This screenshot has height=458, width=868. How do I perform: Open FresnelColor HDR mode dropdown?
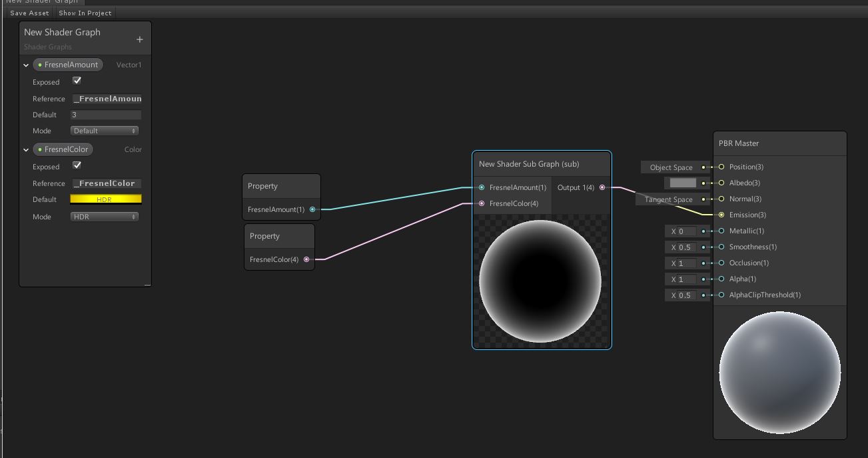coord(105,217)
